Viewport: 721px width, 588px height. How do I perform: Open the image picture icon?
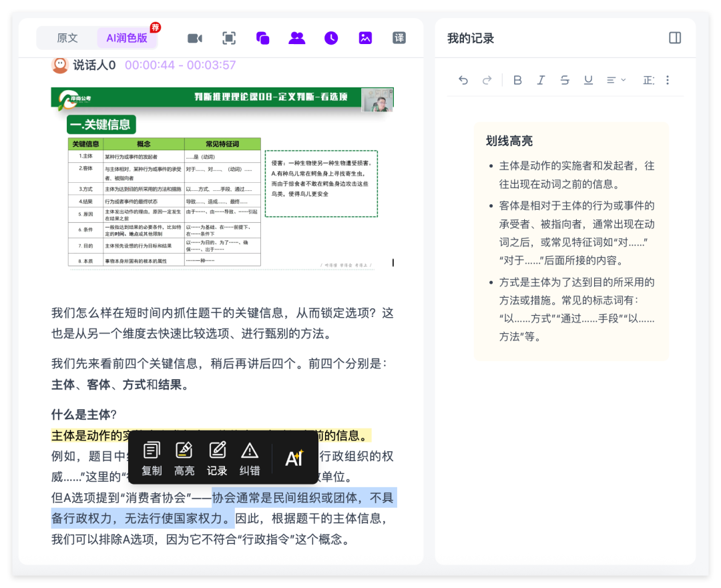(365, 38)
